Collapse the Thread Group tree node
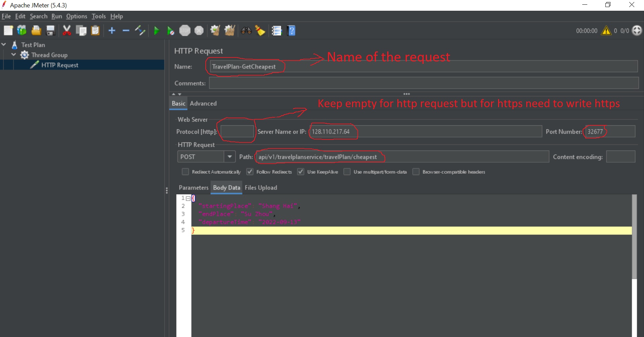The height and width of the screenshot is (337, 644). click(14, 54)
